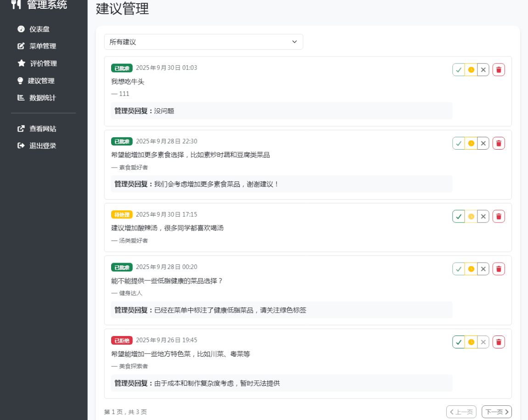The width and height of the screenshot is (528, 420).
Task: Set 美食探索者 suggestion status to pending
Action: pyautogui.click(x=471, y=342)
